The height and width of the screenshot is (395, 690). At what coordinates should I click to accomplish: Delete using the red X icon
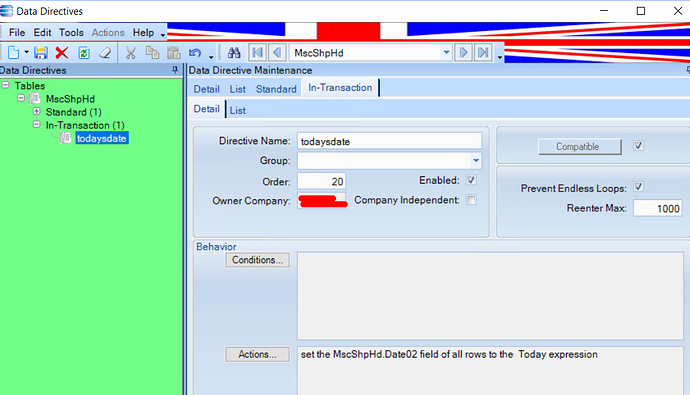click(x=62, y=53)
